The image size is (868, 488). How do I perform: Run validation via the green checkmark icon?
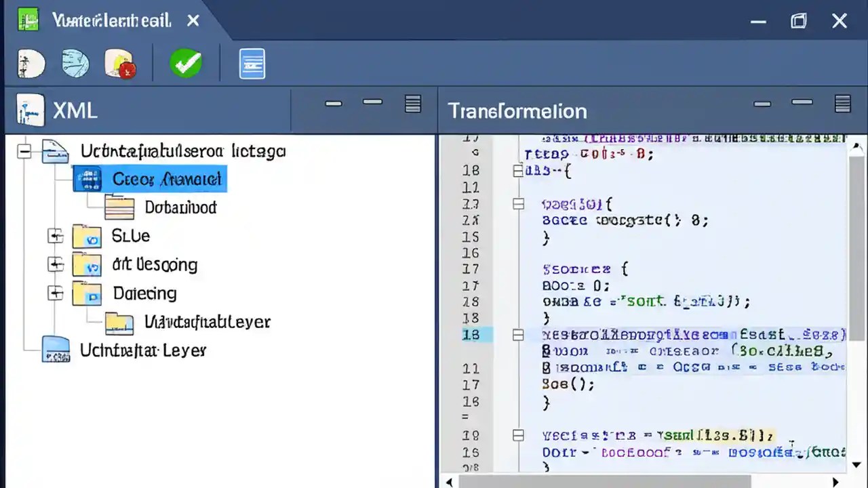186,63
